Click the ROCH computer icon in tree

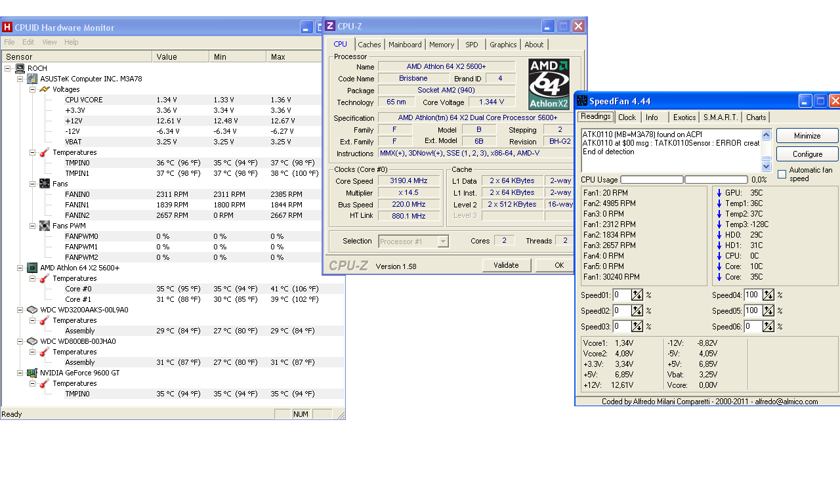[x=20, y=68]
